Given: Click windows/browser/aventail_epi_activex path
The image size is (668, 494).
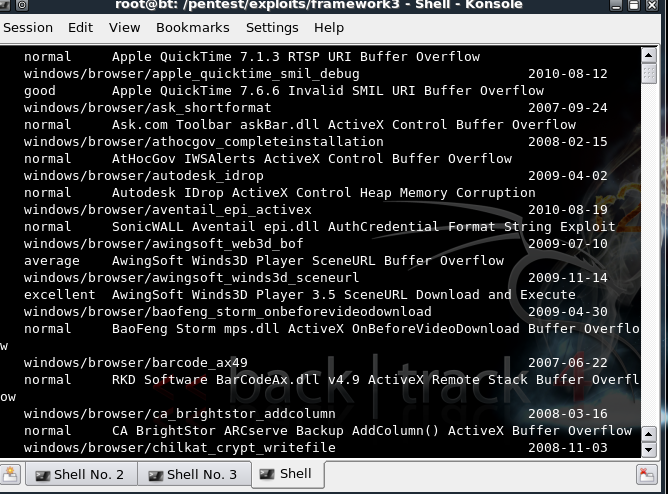Looking at the screenshot, I should tap(167, 210).
